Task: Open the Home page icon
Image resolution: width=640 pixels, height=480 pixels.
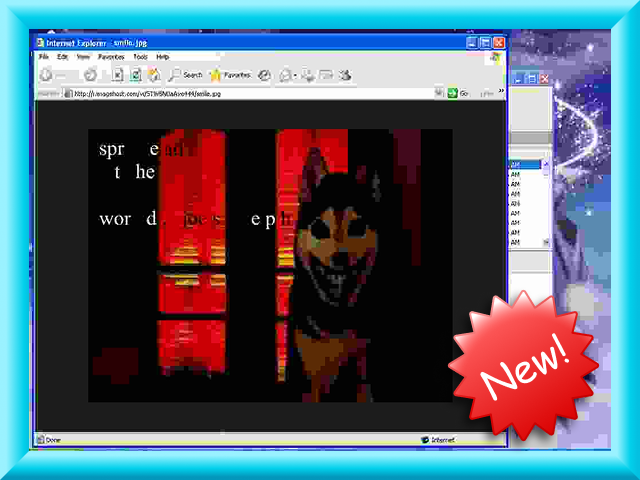Action: (154, 75)
